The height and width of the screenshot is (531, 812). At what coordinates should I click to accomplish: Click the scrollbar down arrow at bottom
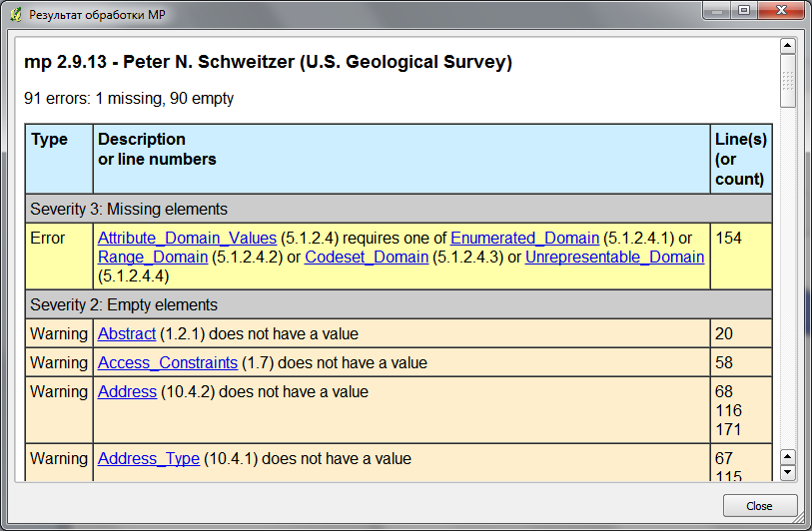point(788,472)
